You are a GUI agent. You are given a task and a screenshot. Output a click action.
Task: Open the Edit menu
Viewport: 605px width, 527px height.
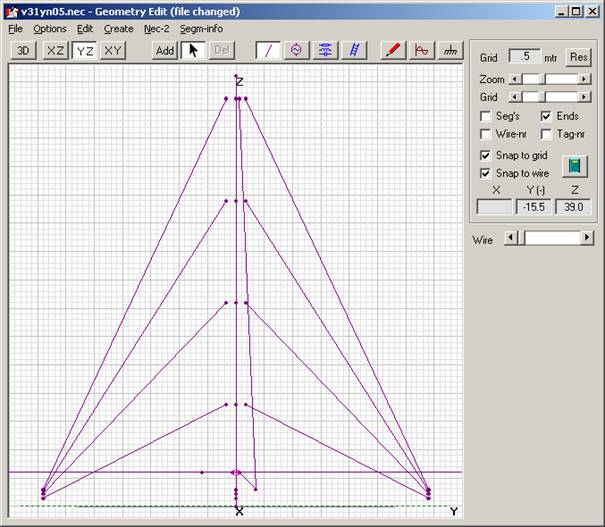coord(84,29)
